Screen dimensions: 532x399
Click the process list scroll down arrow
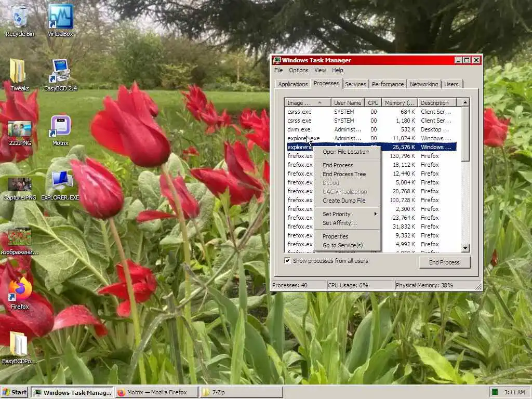pos(465,248)
